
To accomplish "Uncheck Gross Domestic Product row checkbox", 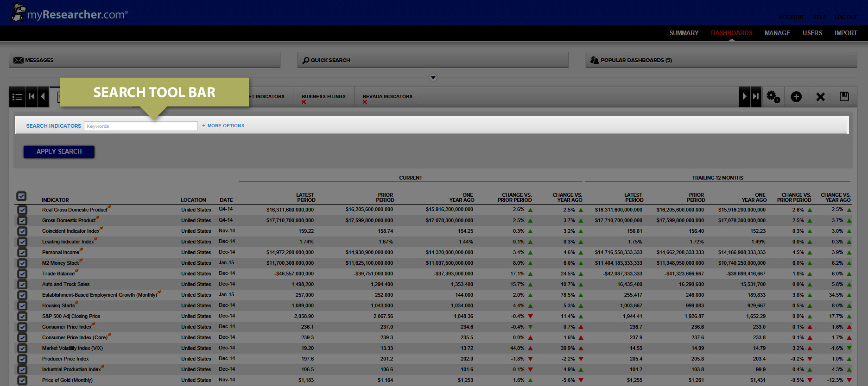I will 22,220.
